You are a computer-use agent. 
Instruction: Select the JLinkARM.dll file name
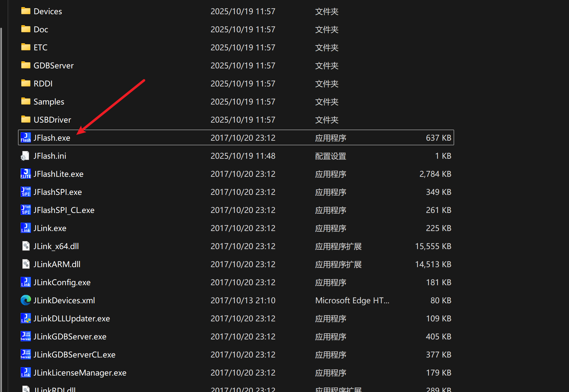[x=57, y=264]
